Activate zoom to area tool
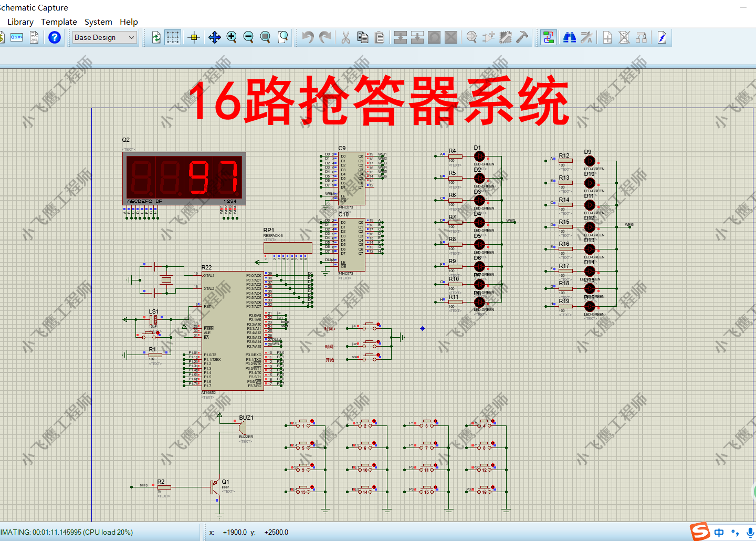 pos(283,37)
